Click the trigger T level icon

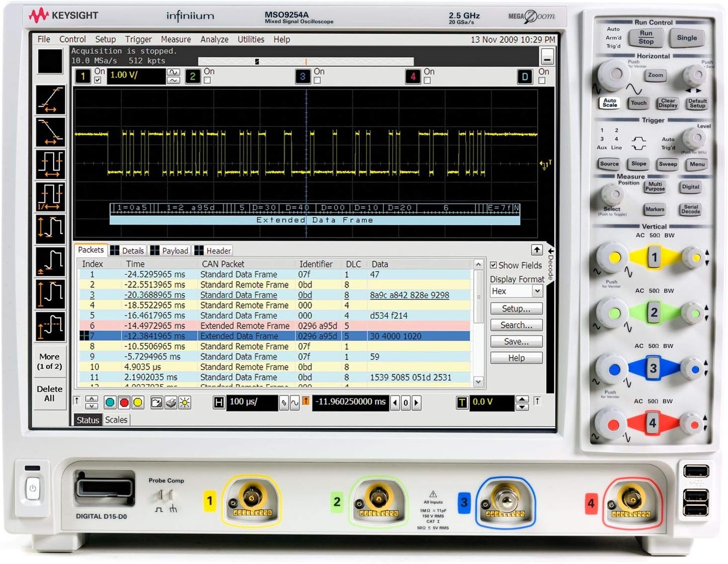[x=462, y=402]
